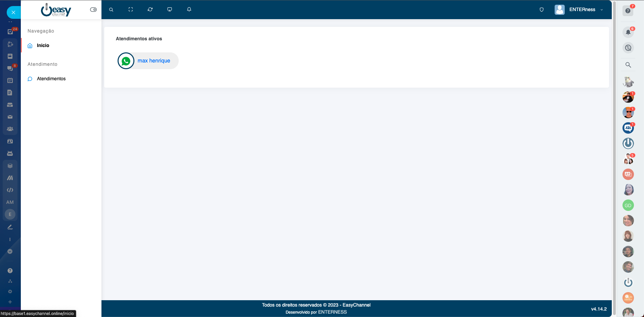The width and height of the screenshot is (644, 317).
Task: Open the green GD contact avatar
Action: click(x=628, y=206)
